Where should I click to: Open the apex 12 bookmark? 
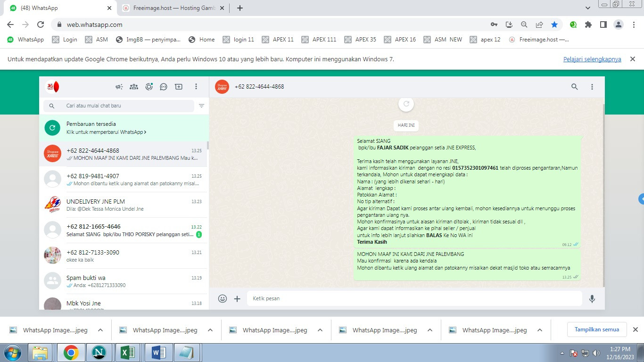point(485,40)
